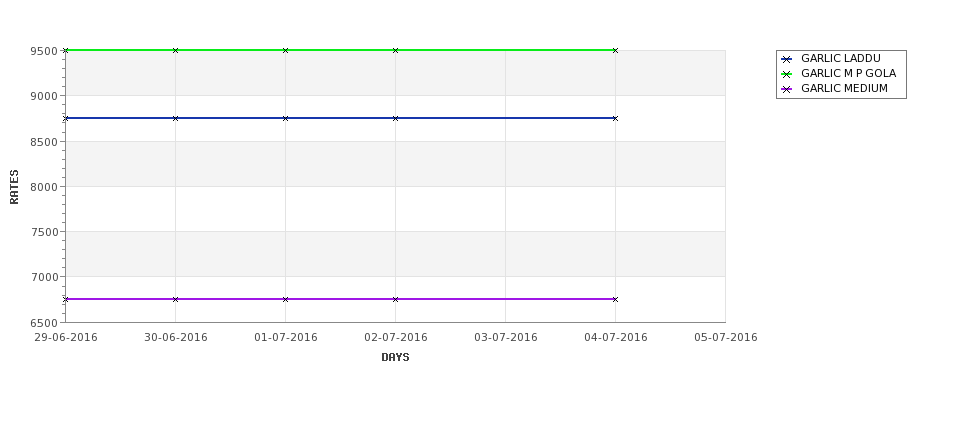The height and width of the screenshot is (429, 975).
Task: Click the GARLIC M P GOLA legend marker
Action: point(786,74)
